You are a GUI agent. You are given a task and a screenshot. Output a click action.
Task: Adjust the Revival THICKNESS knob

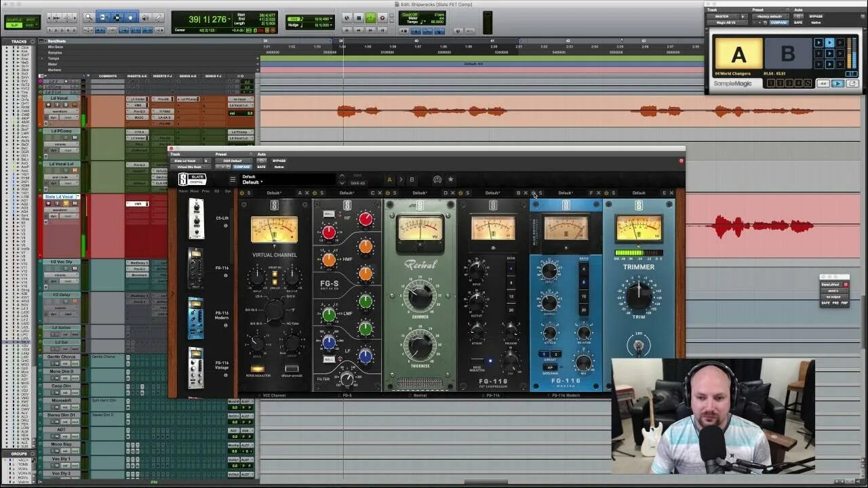(420, 346)
